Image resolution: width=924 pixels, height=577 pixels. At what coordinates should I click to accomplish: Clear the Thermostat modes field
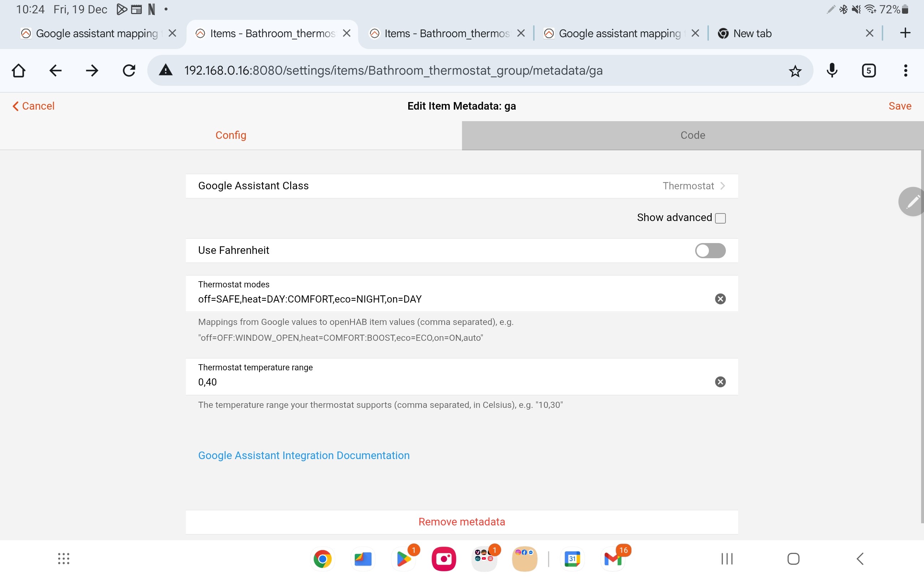pos(720,299)
